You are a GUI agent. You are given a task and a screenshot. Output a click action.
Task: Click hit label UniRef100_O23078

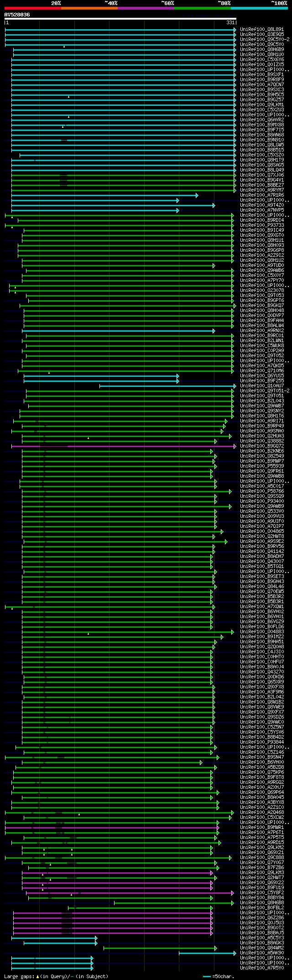click(x=262, y=290)
